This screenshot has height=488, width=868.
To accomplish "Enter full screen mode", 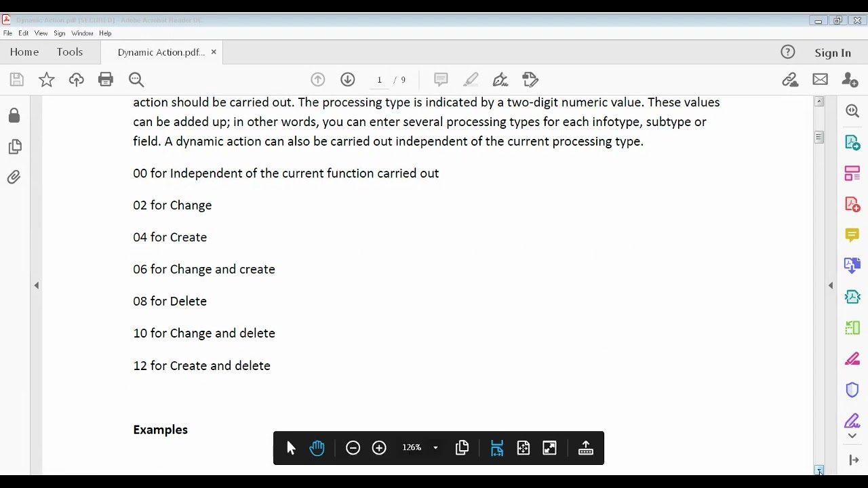I will [550, 448].
